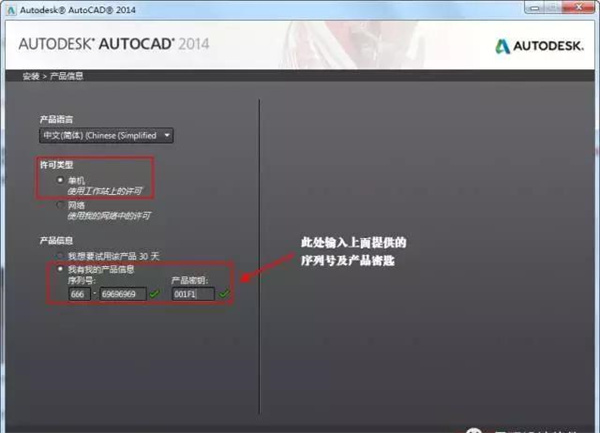
Task: Click the green checkmark beside serial number
Action: [x=154, y=294]
